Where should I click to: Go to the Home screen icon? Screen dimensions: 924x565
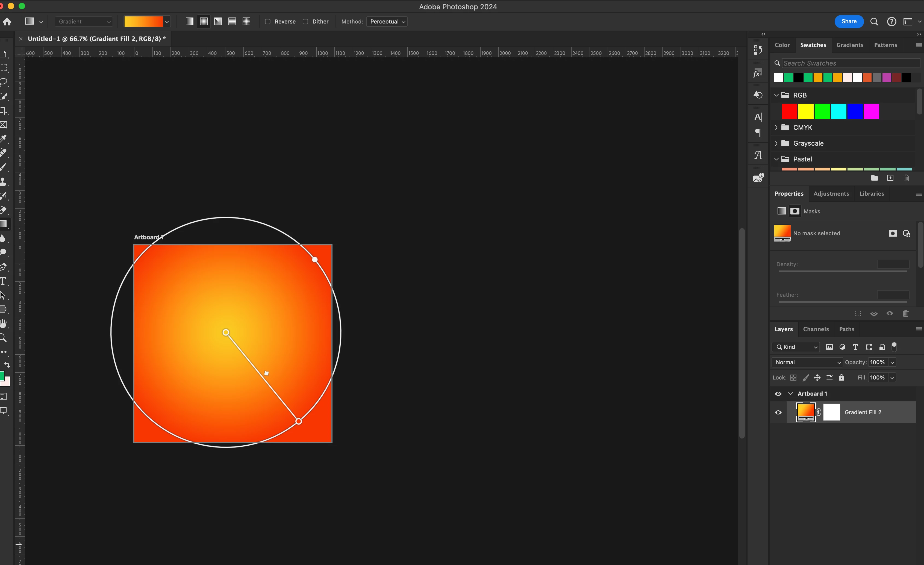pyautogui.click(x=7, y=21)
